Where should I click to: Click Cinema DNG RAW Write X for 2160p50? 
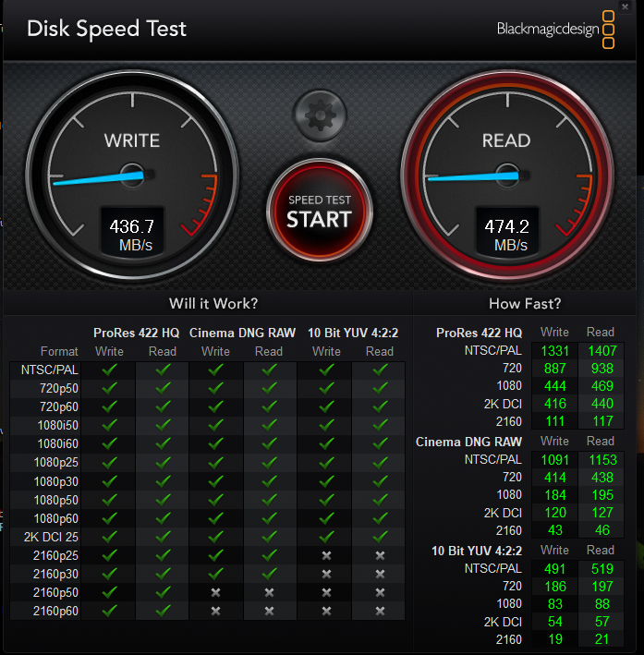[216, 591]
